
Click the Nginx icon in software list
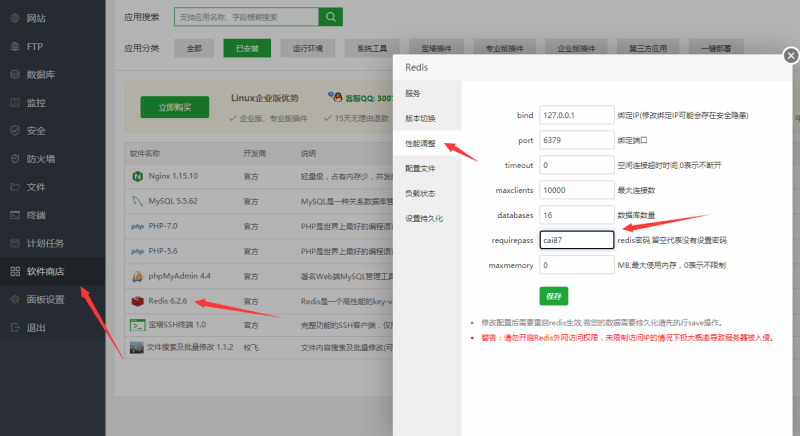137,177
